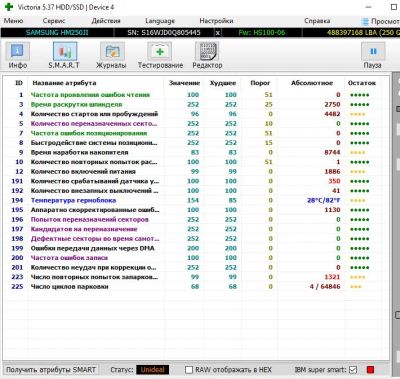Click the Unideal status indicator
Viewport: 400px width, 379px height.
(x=153, y=370)
